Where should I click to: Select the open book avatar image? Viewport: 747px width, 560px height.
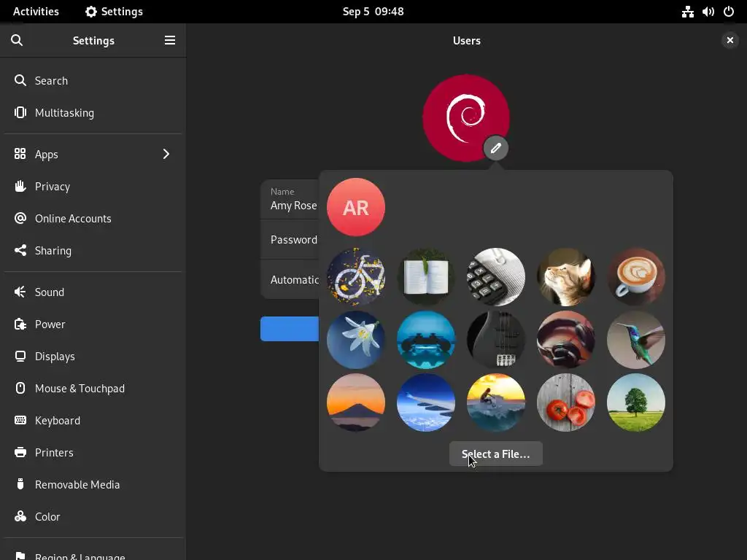tap(426, 276)
